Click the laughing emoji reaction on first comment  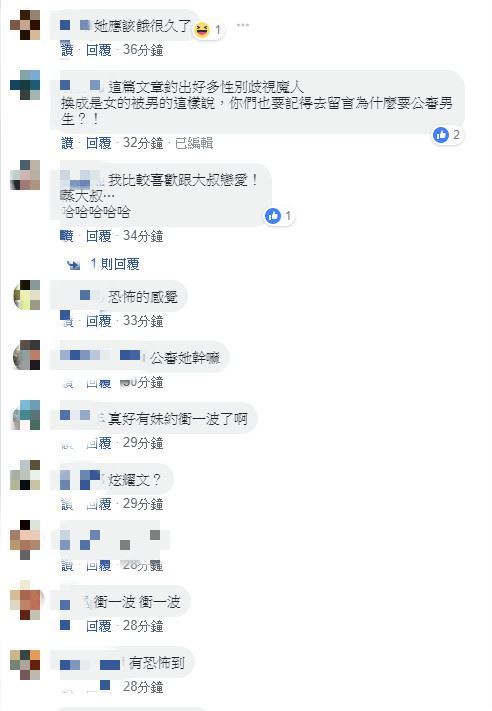tap(202, 30)
